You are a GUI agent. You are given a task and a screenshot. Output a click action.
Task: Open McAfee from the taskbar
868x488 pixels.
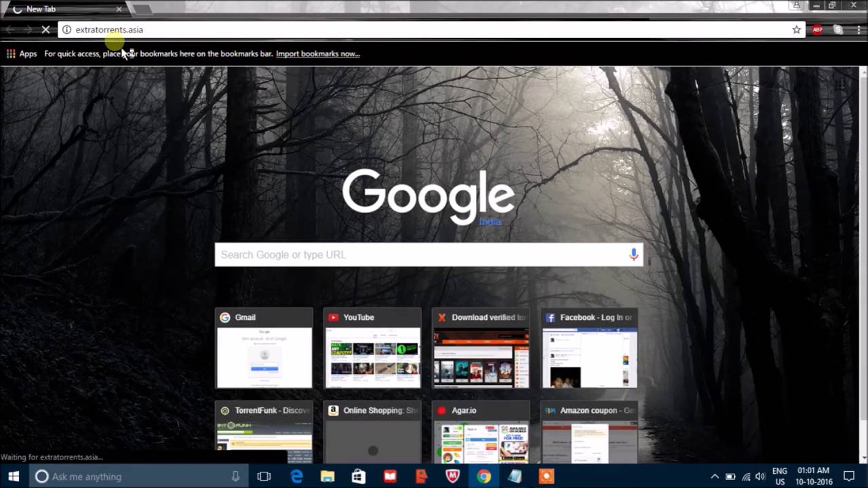452,476
